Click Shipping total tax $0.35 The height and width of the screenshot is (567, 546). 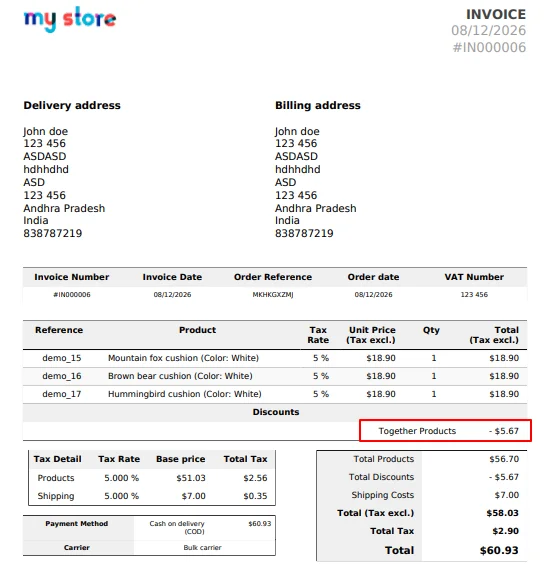point(255,496)
